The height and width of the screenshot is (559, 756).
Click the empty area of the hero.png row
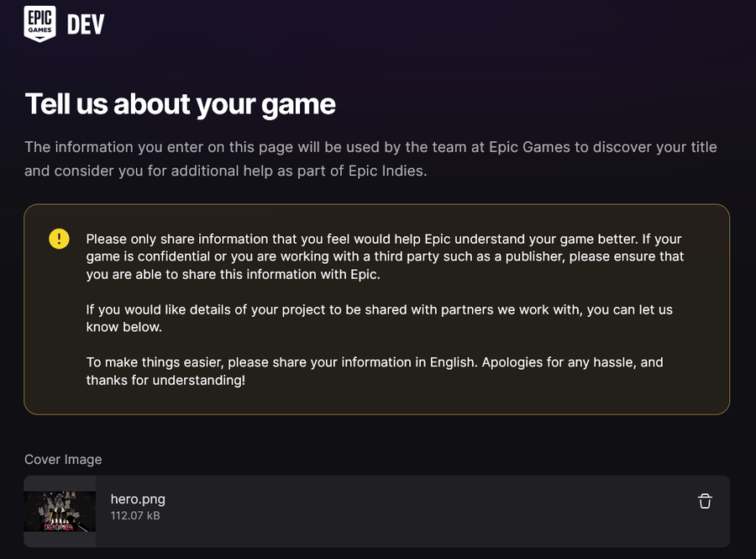point(420,511)
